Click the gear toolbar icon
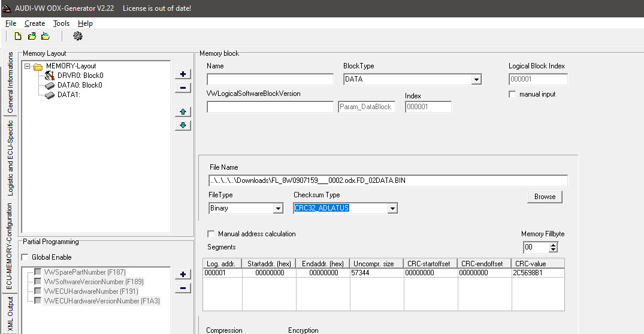Image resolution: width=644 pixels, height=334 pixels. (78, 36)
